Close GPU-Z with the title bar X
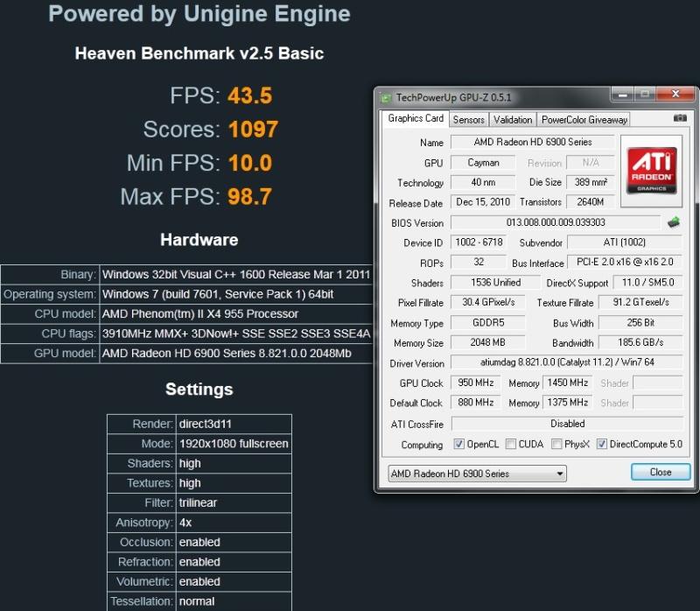The height and width of the screenshot is (611, 700). (675, 94)
